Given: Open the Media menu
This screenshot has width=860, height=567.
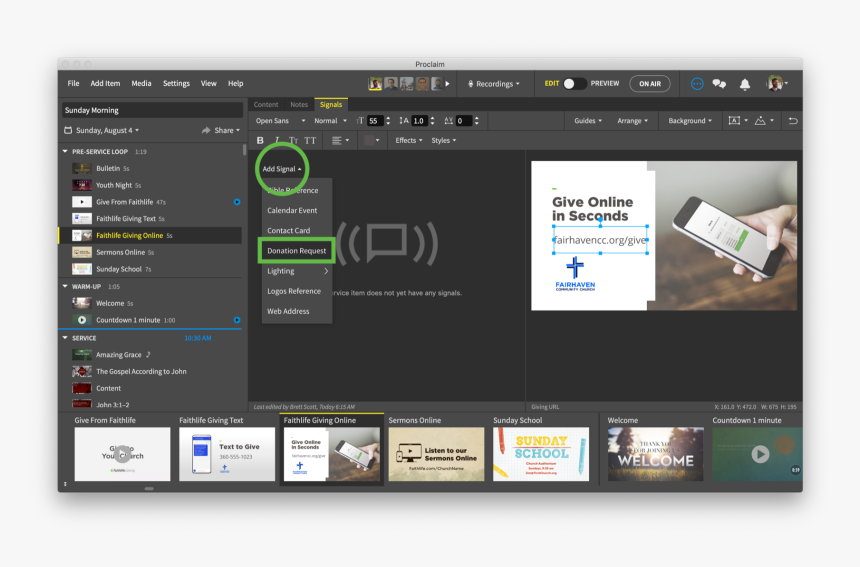Looking at the screenshot, I should tap(141, 83).
